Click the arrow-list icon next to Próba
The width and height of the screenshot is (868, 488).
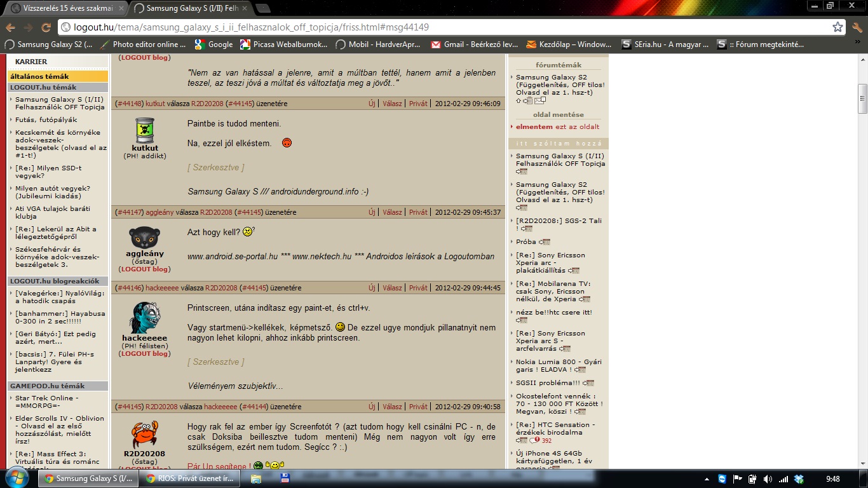coord(544,242)
